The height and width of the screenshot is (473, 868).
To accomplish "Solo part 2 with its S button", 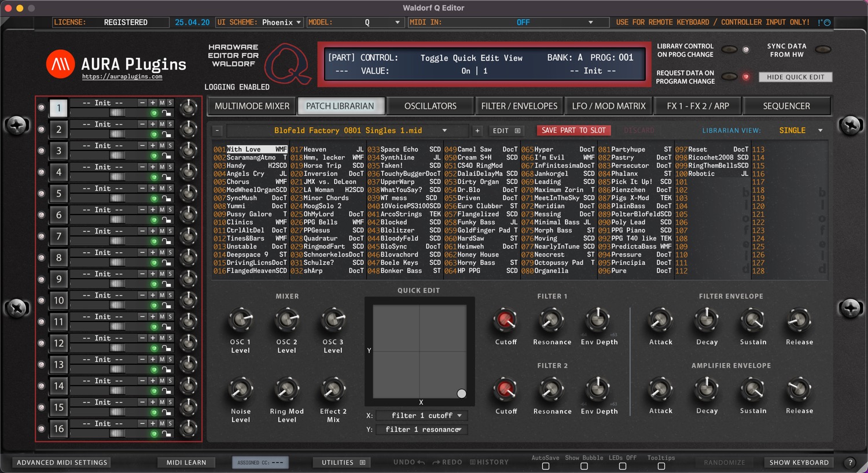I will (x=170, y=124).
